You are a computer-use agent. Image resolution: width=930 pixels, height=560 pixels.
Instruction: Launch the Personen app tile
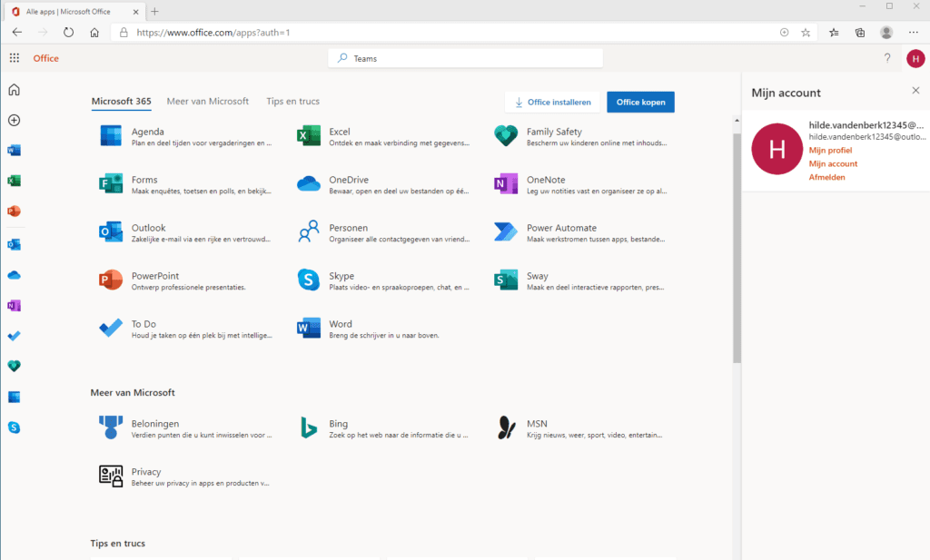(x=383, y=232)
